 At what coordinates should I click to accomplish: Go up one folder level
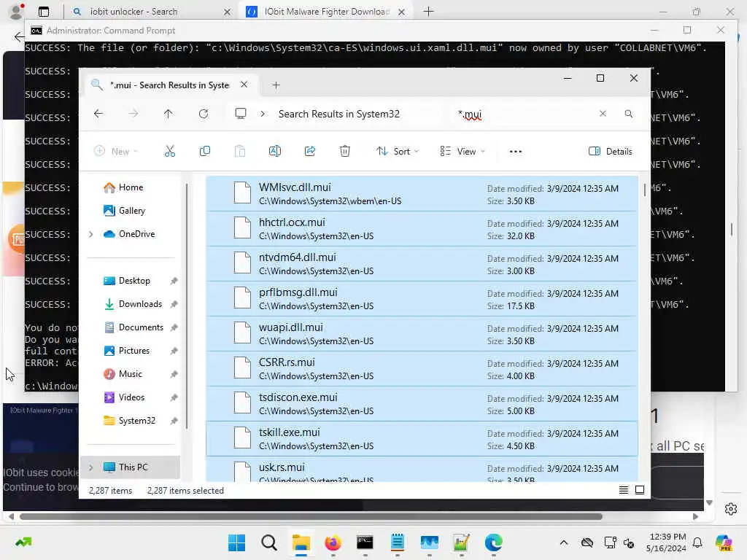coord(169,114)
